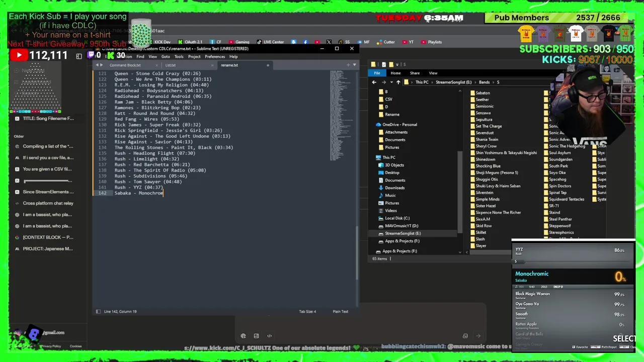Go forward in File Explorer
The image size is (644, 362).
[x=383, y=82]
